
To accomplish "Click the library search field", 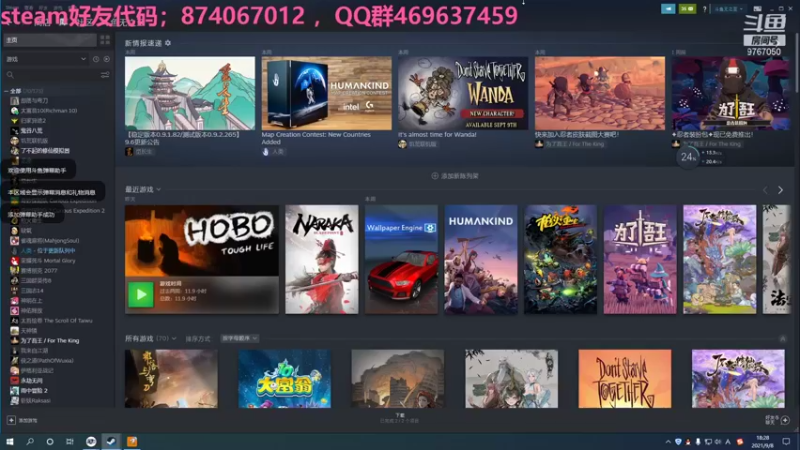I will tap(51, 75).
